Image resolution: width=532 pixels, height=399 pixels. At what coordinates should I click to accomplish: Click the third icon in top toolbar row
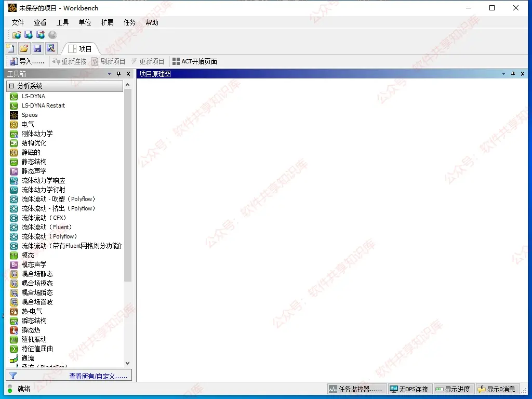point(41,35)
